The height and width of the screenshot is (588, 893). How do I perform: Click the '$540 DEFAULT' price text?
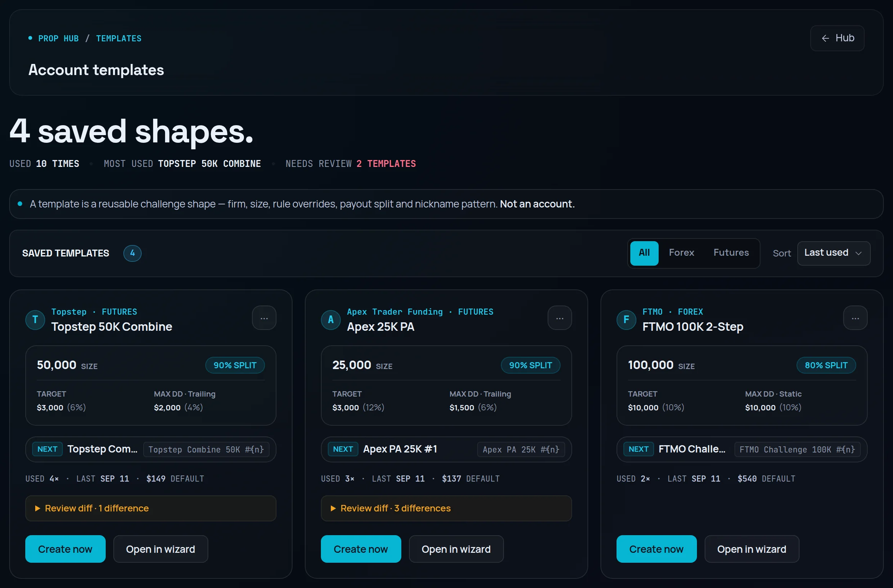tap(767, 479)
